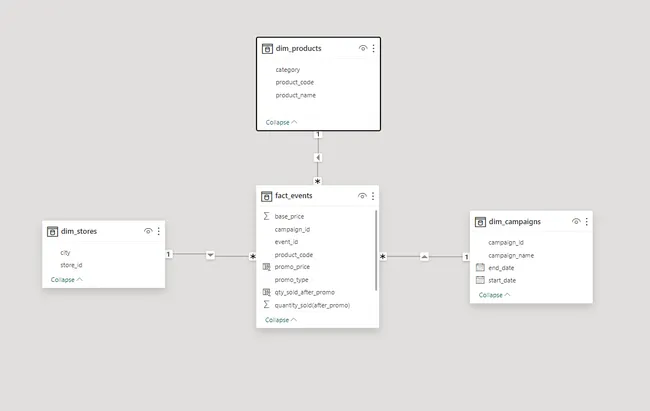Screen dimensions: 650x411
Task: Collapse the fact_events table card
Action: click(281, 320)
